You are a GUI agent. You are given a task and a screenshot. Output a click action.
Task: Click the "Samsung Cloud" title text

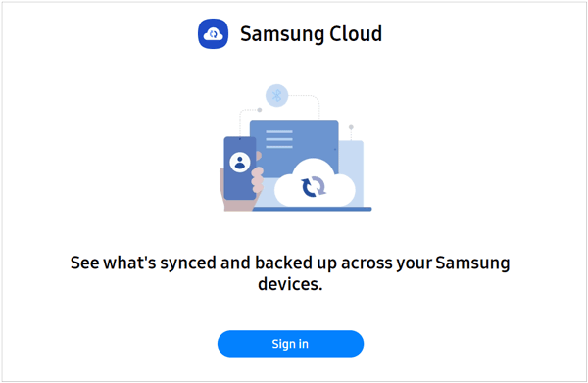pos(312,33)
